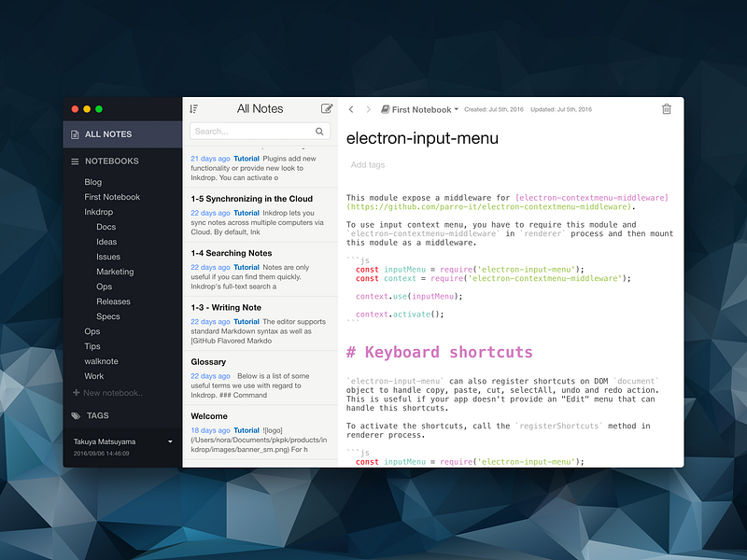Click the search magnifier icon

[x=319, y=132]
